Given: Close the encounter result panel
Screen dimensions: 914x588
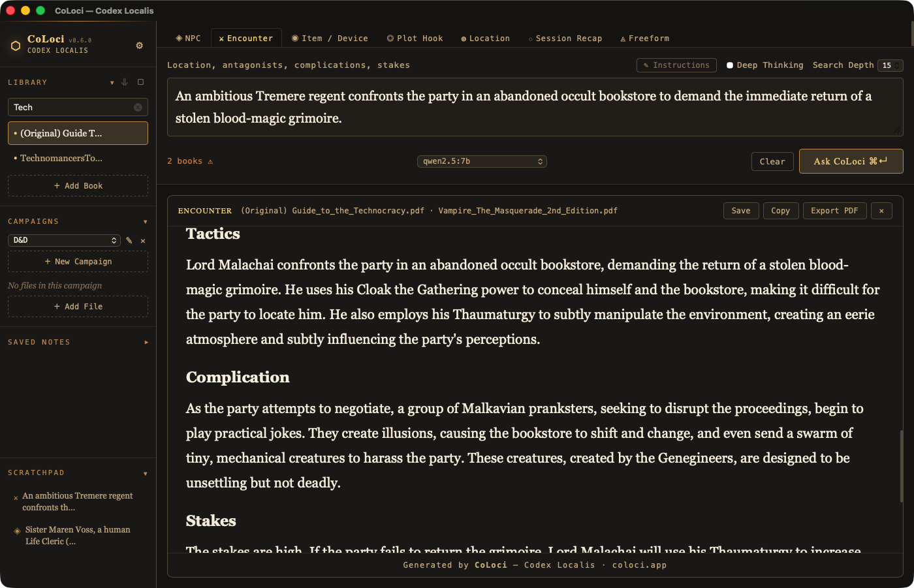Looking at the screenshot, I should [881, 211].
